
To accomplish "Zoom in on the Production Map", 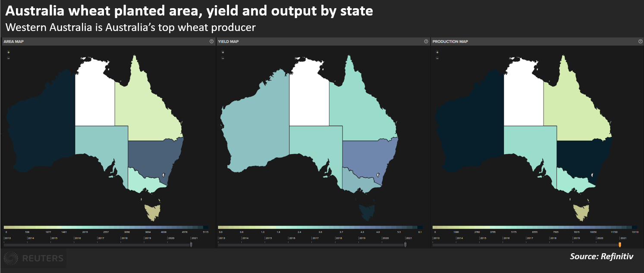I will [x=437, y=52].
